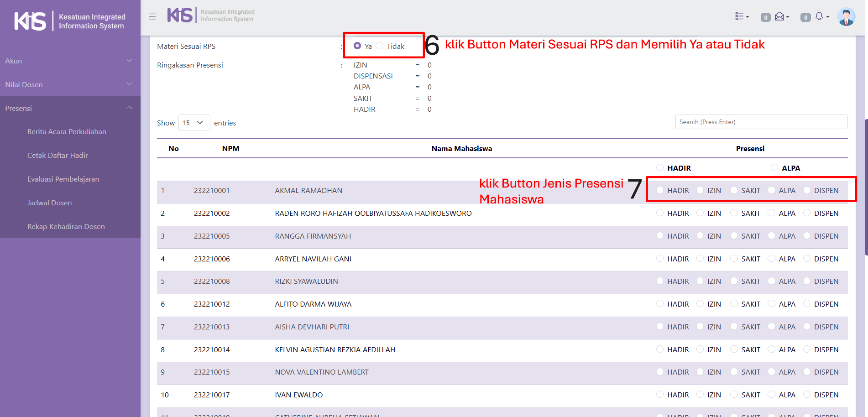Click the Search (Press Enter) field
The image size is (868, 417).
pyautogui.click(x=761, y=122)
